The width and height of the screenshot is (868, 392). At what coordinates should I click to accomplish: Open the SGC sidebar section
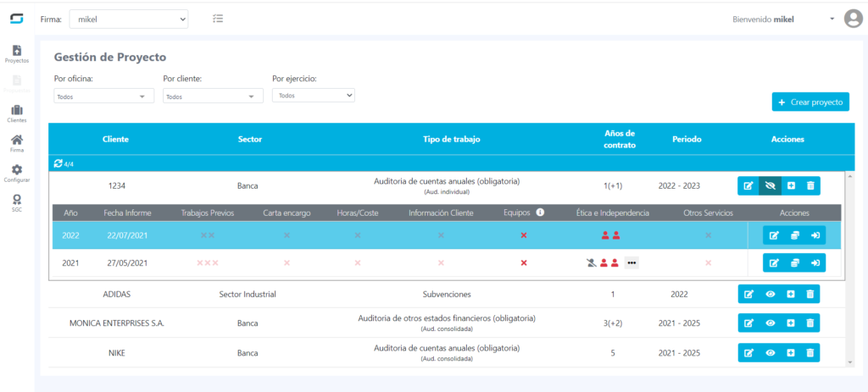click(17, 203)
